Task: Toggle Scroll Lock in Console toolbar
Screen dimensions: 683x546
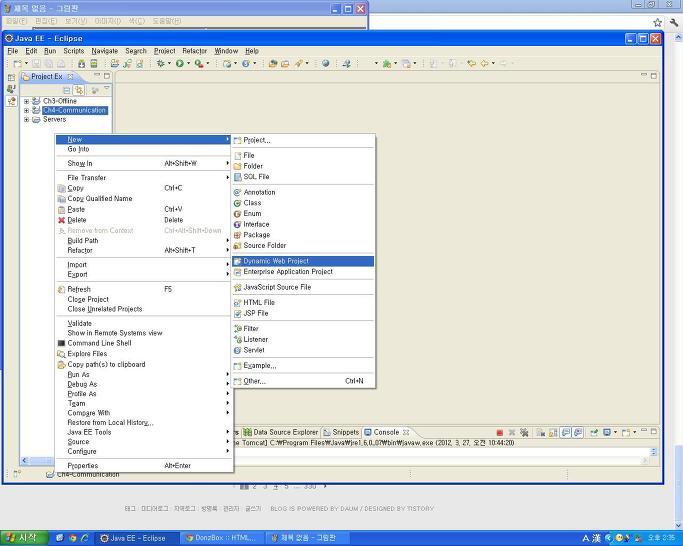Action: pos(553,433)
